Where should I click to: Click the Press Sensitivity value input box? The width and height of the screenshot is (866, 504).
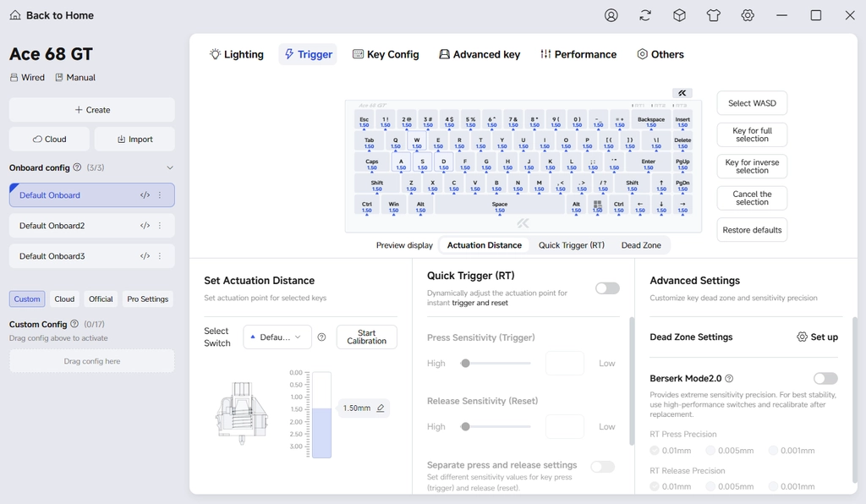pyautogui.click(x=564, y=364)
